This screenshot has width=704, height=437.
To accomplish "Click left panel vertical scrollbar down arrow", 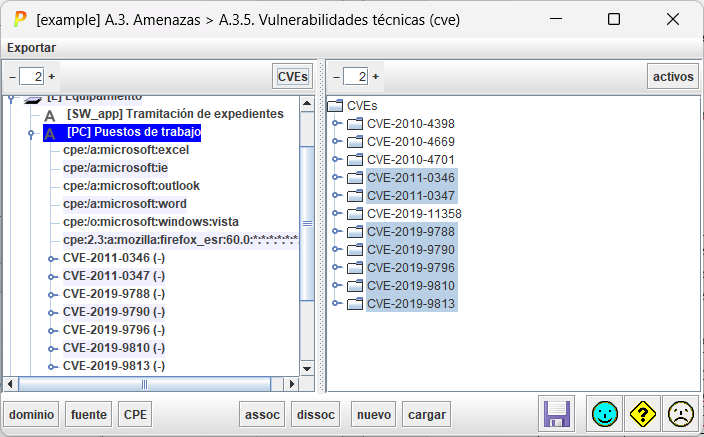I will [x=307, y=369].
